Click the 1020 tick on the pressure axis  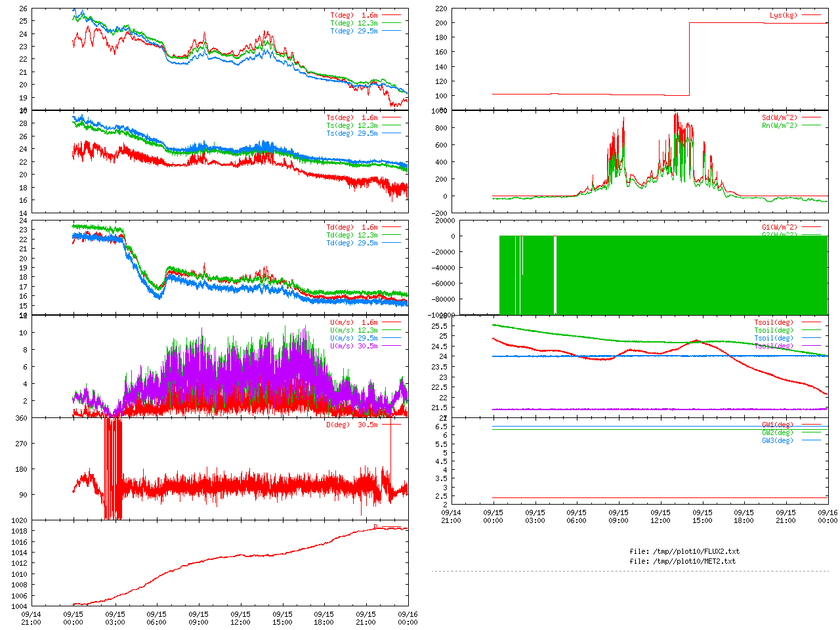pyautogui.click(x=18, y=520)
